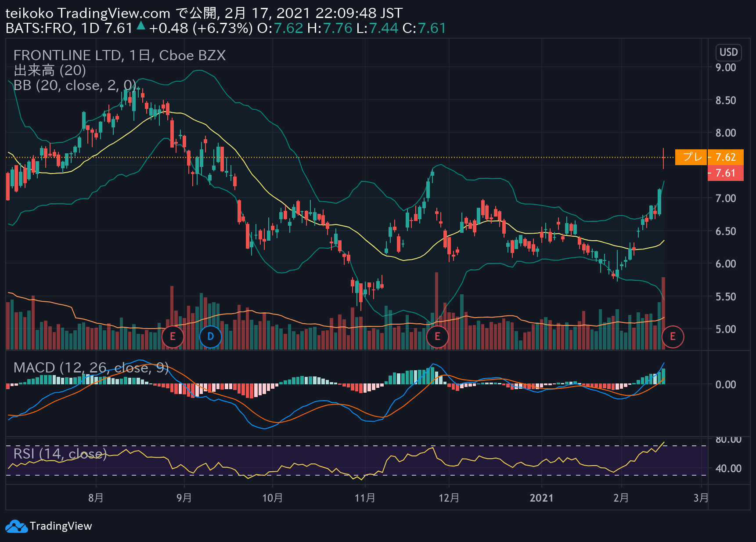Click the 9.00 price axis value
The image size is (756, 542).
(726, 68)
